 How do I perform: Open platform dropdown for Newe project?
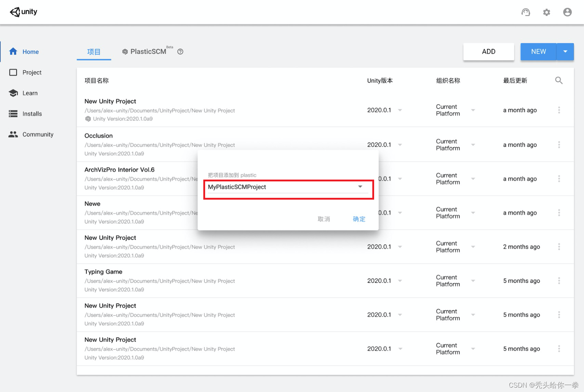click(x=473, y=213)
